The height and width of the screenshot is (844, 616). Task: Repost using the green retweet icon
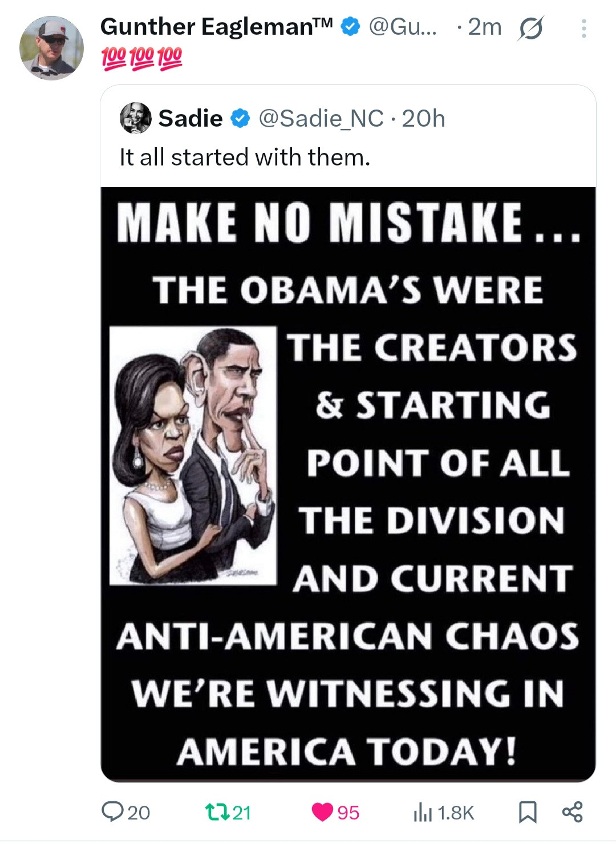click(x=213, y=811)
